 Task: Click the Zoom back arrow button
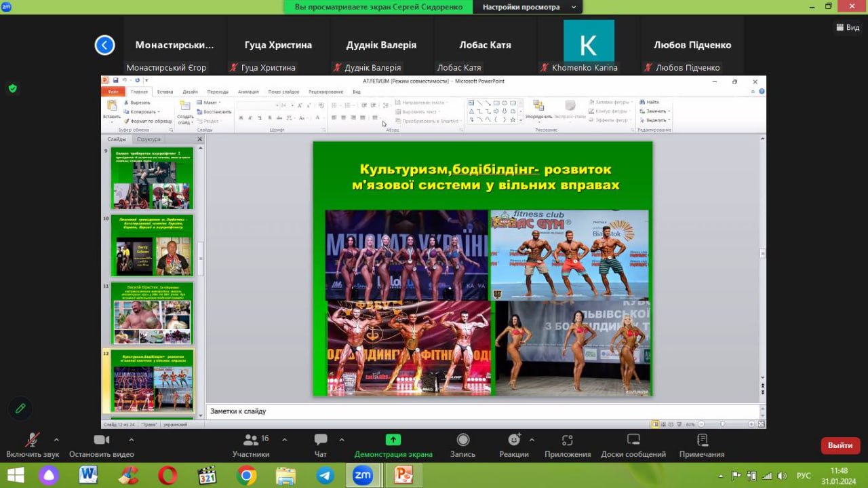point(104,45)
